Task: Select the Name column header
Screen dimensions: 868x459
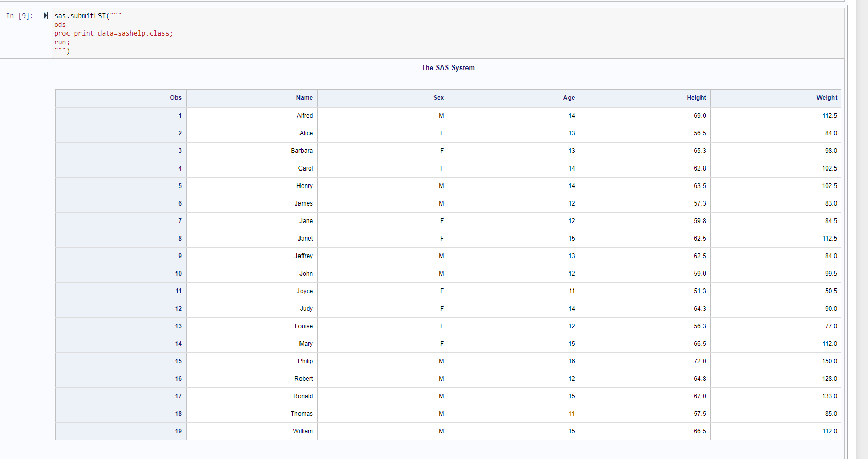Action: 304,98
